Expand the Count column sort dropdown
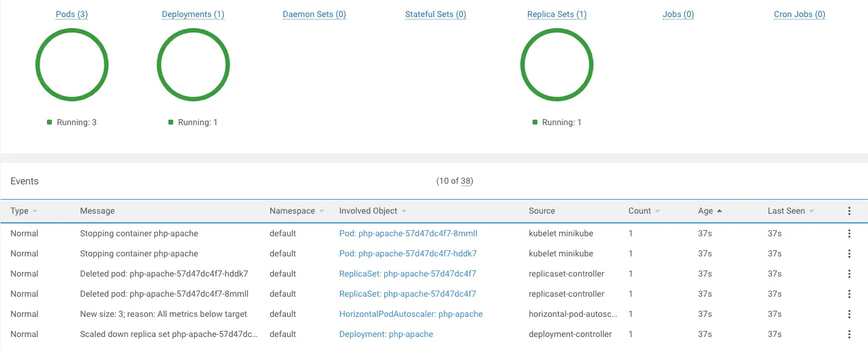This screenshot has width=868, height=348. click(x=658, y=211)
